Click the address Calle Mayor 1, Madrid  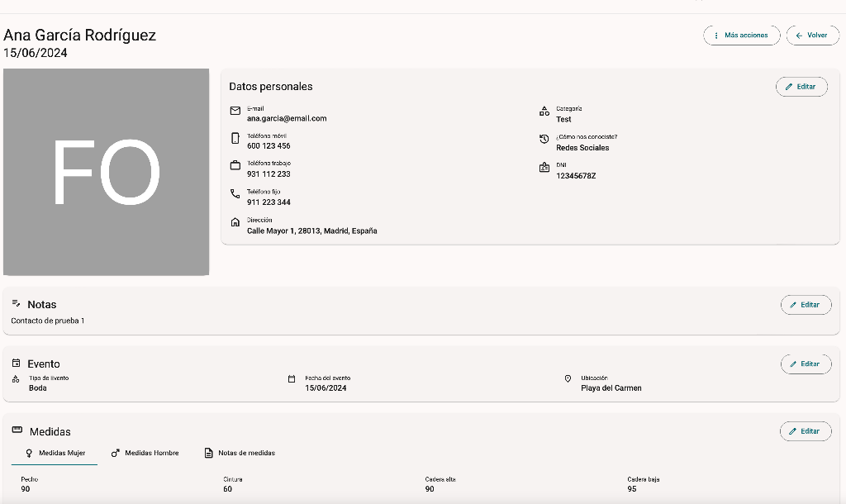[x=311, y=231]
